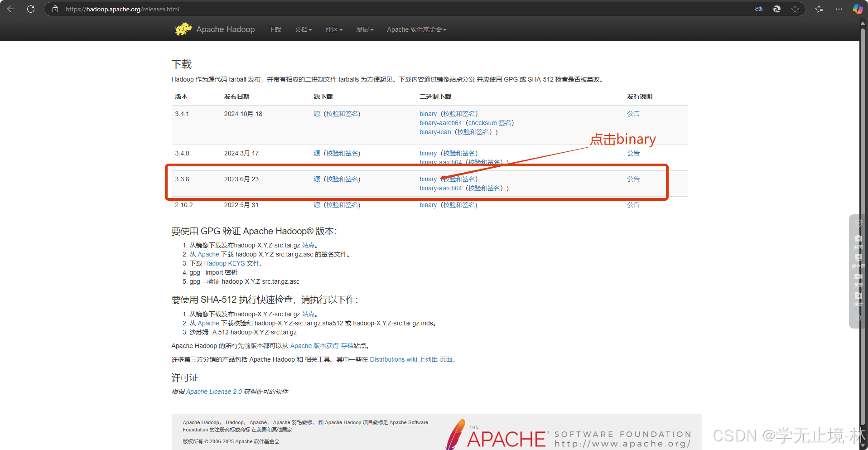Screen dimensions: 868x450
Task: Open the 下载 navigation item
Action: pyautogui.click(x=275, y=29)
